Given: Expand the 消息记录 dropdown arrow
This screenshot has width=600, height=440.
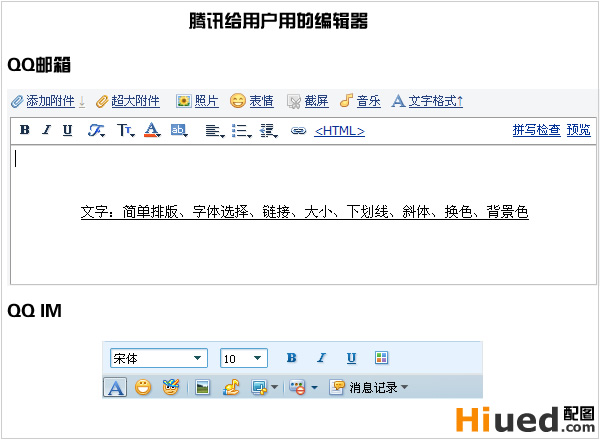Looking at the screenshot, I should click(404, 388).
